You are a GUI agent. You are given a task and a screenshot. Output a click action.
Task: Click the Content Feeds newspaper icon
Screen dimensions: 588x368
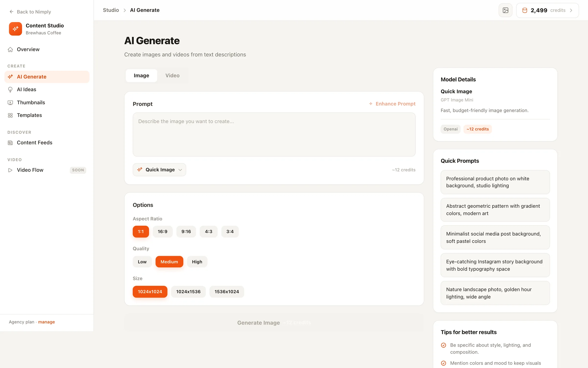10,143
